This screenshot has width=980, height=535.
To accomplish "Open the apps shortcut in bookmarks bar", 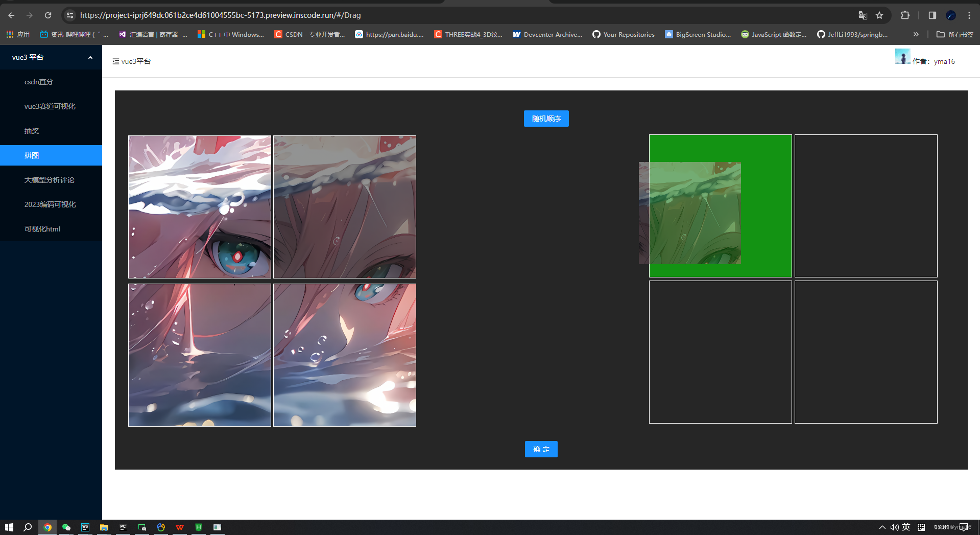I will pos(18,34).
